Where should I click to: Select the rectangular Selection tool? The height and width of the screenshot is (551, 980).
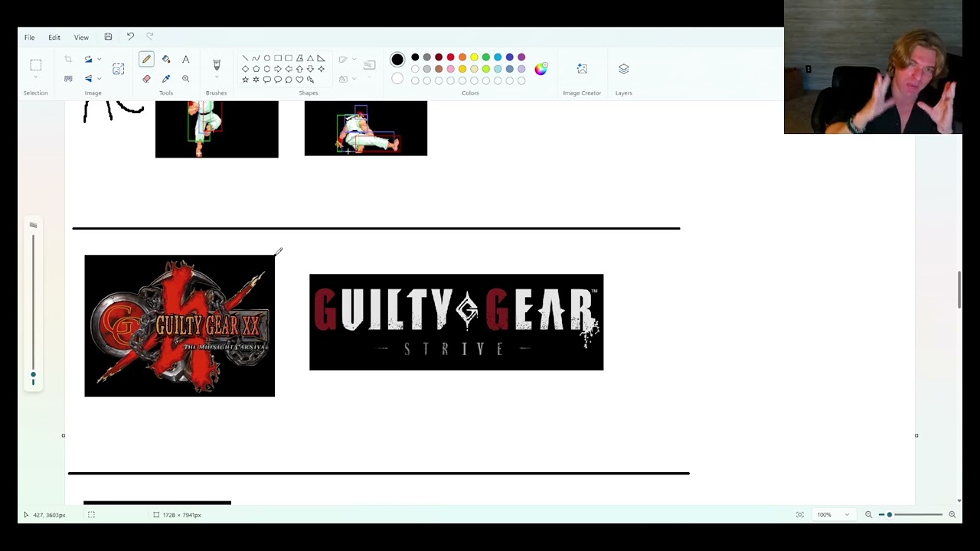(x=35, y=65)
